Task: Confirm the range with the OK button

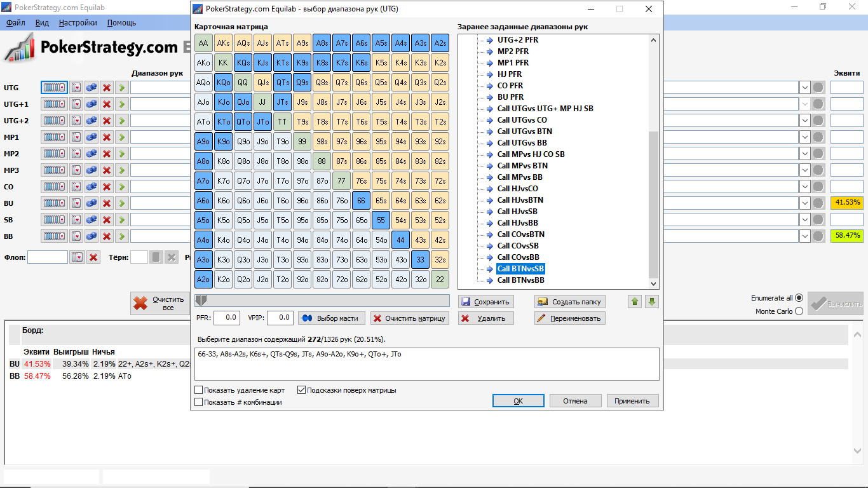Action: coord(519,401)
